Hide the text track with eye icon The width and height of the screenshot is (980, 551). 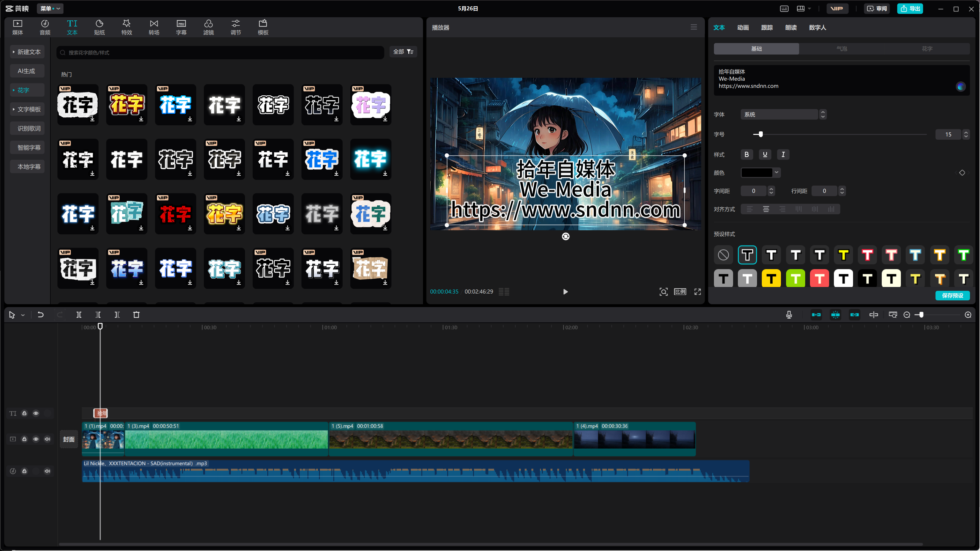36,413
